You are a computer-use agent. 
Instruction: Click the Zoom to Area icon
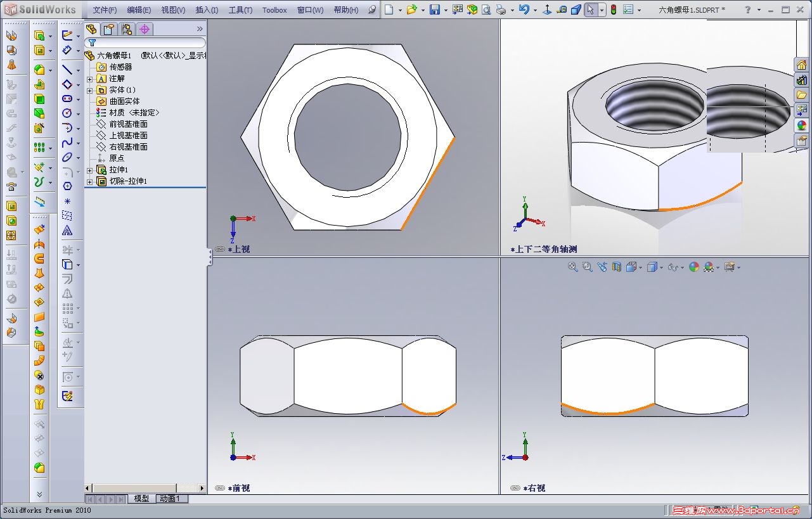588,267
